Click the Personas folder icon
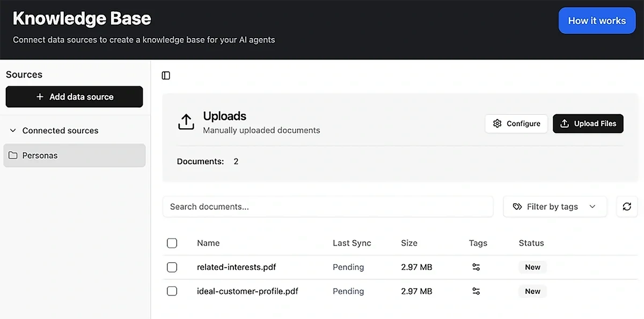The height and width of the screenshot is (319, 644). pos(13,155)
